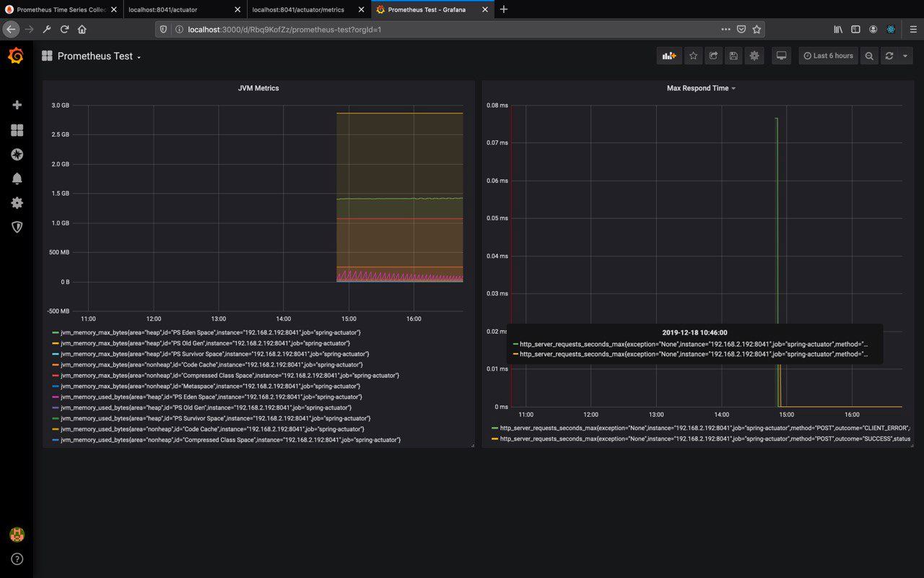The image size is (924, 578).
Task: Close the Prometheus Time Series tab
Action: click(113, 9)
